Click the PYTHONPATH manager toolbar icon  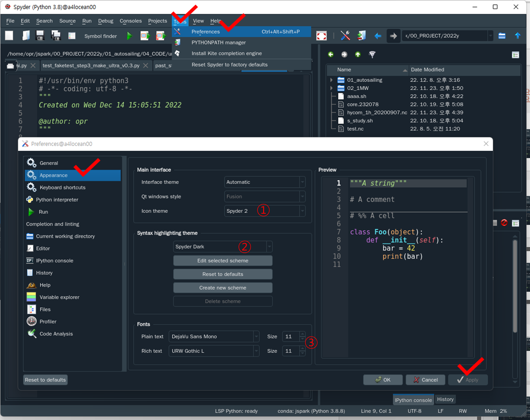click(361, 36)
